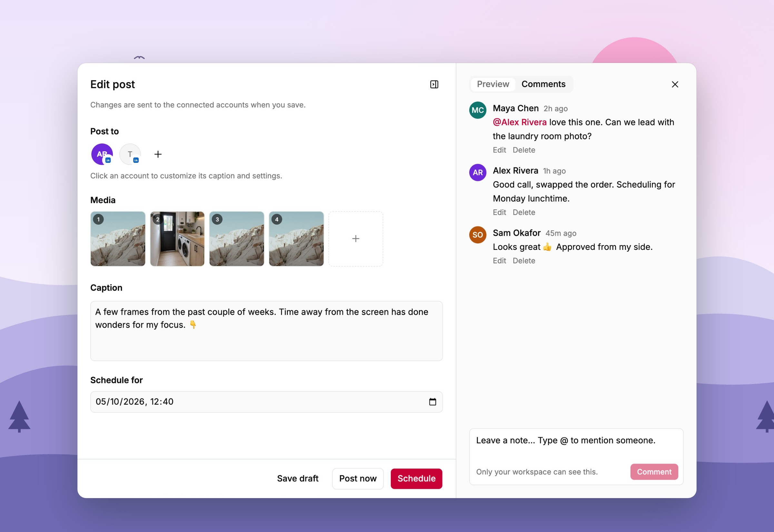Screen dimensions: 774x532
Task: Select the T LinkedIn account avatar
Action: [x=130, y=154]
